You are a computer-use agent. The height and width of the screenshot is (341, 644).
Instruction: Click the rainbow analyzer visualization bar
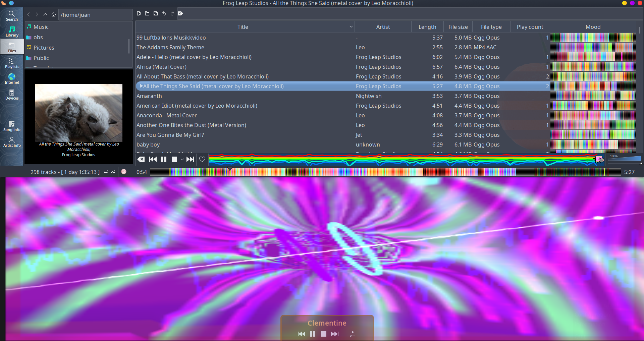point(407,159)
